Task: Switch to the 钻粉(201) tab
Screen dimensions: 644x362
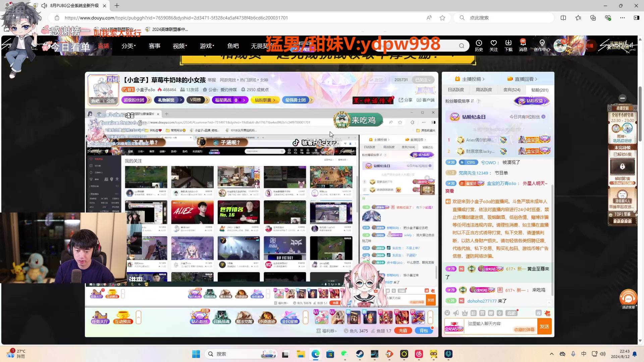Action: (x=540, y=90)
